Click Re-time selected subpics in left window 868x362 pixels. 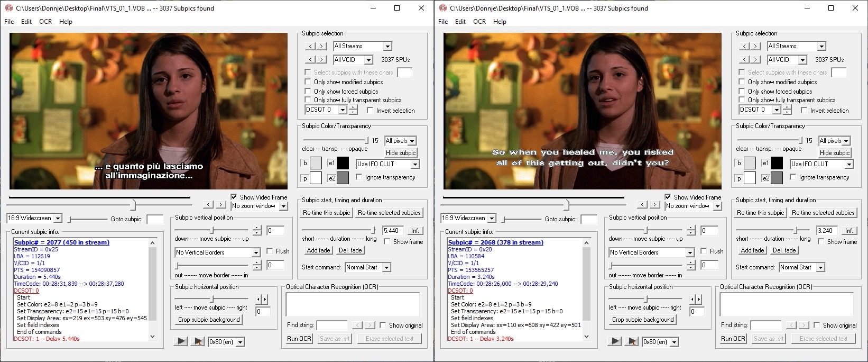click(389, 212)
